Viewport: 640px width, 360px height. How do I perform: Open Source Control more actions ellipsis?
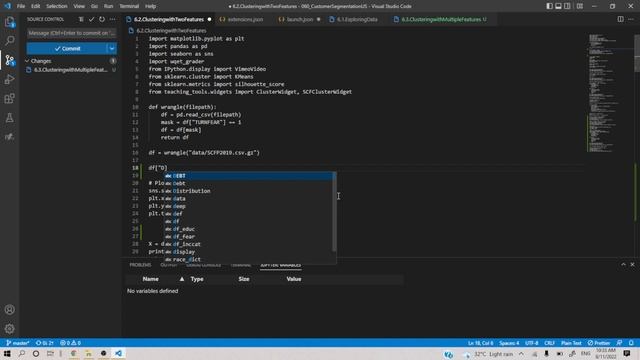click(113, 19)
